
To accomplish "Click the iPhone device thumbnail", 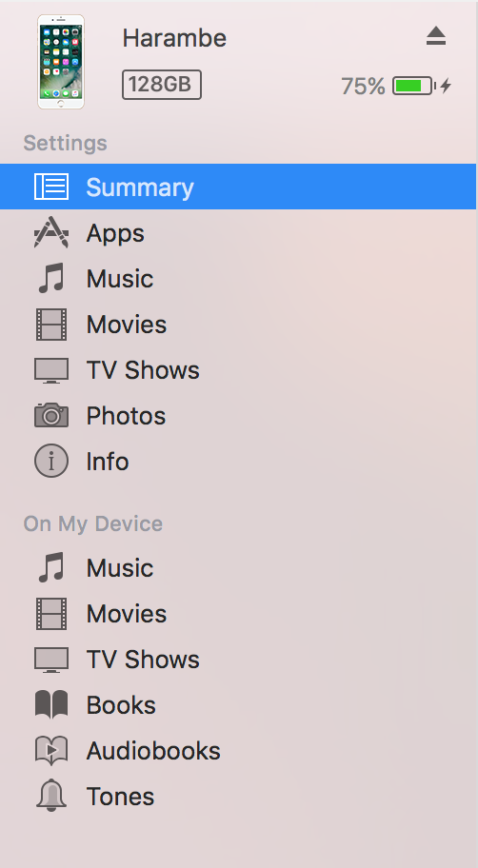I will point(61,62).
